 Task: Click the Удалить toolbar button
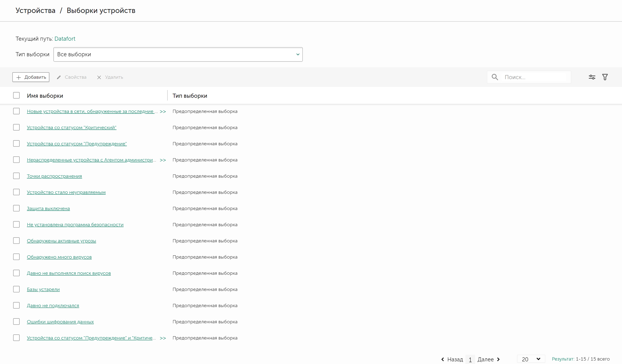(x=110, y=77)
